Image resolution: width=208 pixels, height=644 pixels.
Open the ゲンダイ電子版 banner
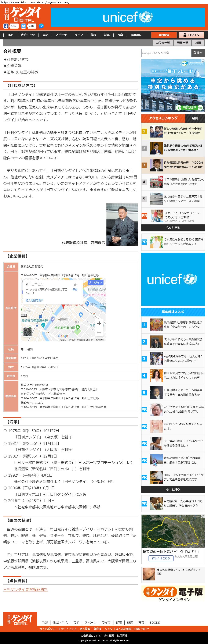click(x=173, y=594)
